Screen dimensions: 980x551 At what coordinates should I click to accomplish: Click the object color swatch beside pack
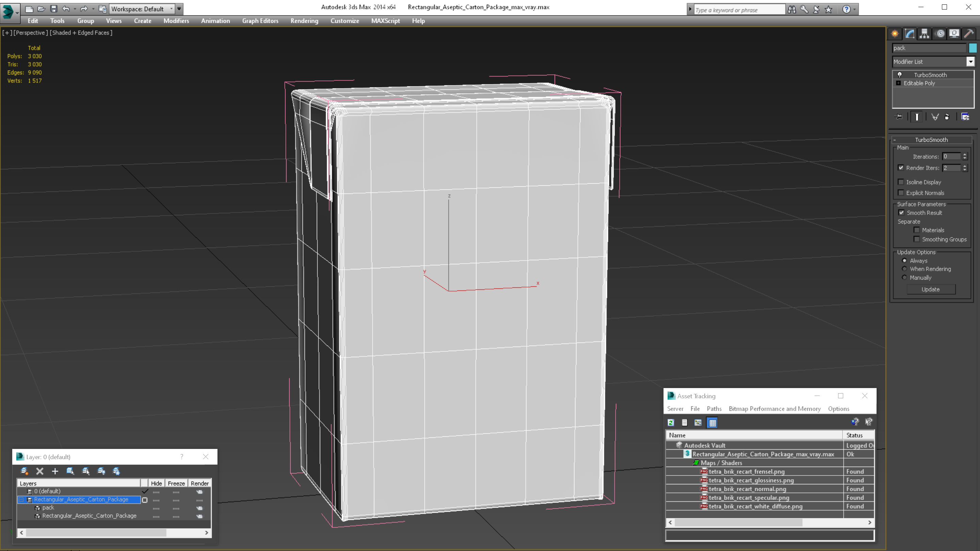[x=973, y=48]
